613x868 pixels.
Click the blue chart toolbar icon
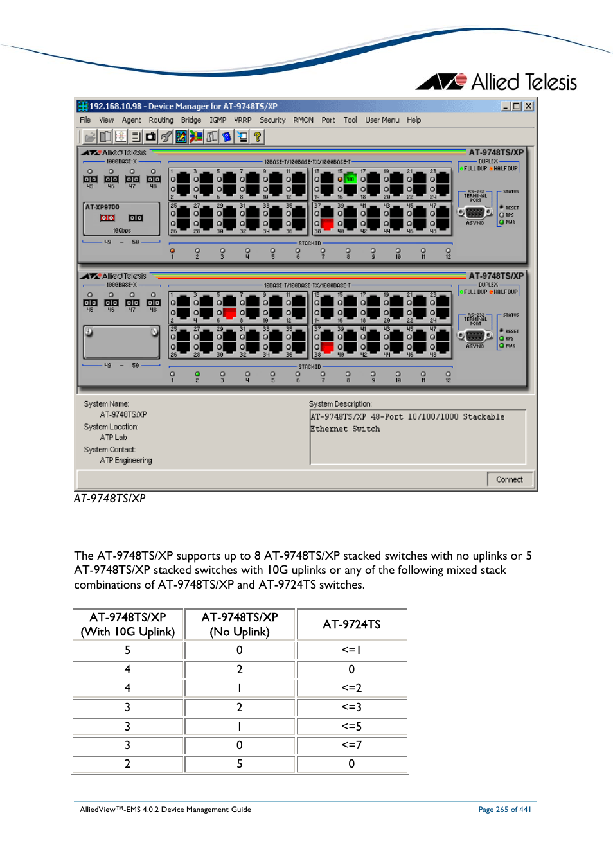point(181,136)
